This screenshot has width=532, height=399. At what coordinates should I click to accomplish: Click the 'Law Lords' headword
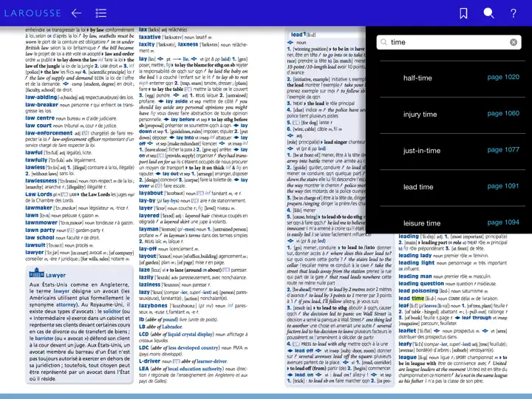pyautogui.click(x=38, y=194)
